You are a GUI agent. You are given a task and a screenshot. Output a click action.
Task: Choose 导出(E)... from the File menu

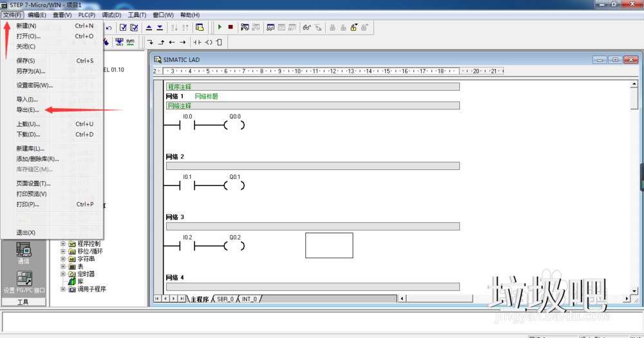pos(28,110)
